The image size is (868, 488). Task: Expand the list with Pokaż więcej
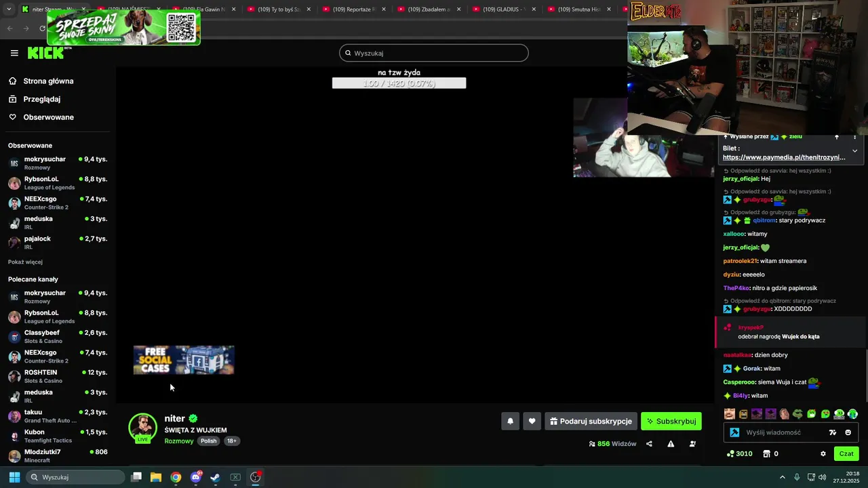(25, 262)
